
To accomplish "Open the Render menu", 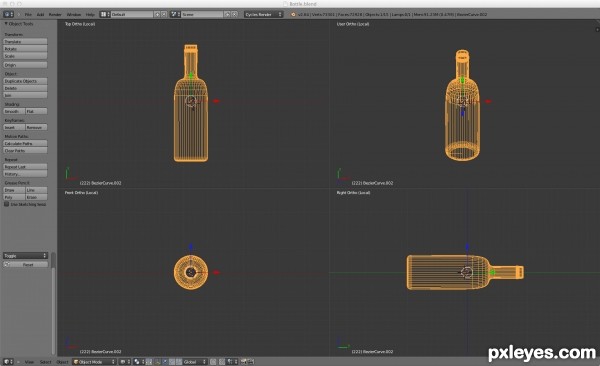I will pyautogui.click(x=55, y=14).
